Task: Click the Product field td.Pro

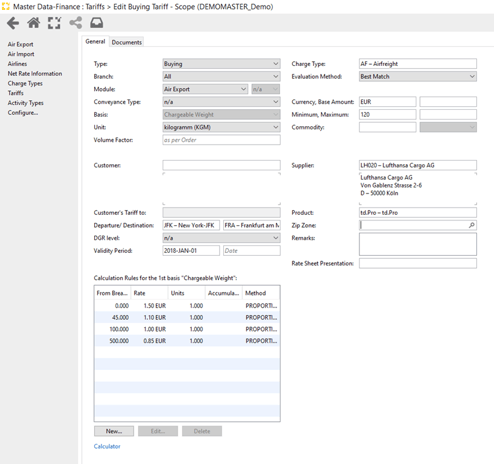Action: (x=418, y=212)
